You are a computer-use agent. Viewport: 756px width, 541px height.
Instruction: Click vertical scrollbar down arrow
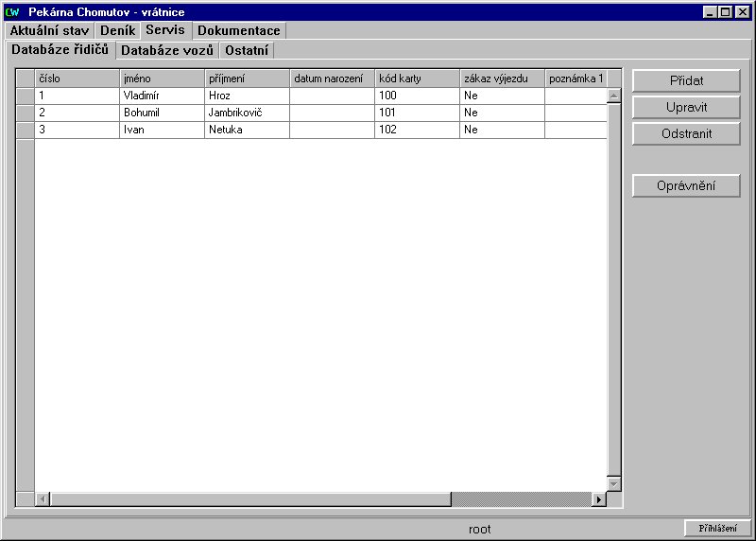click(x=613, y=483)
